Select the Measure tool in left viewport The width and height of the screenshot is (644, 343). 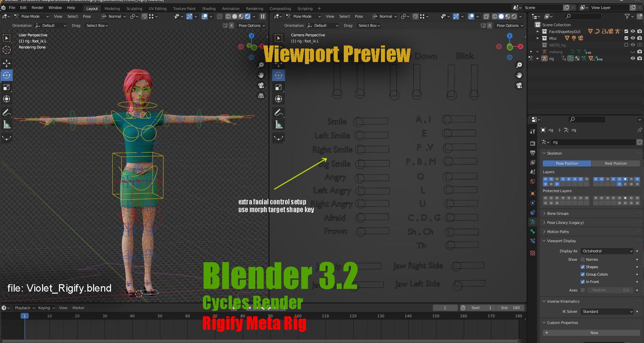(7, 125)
